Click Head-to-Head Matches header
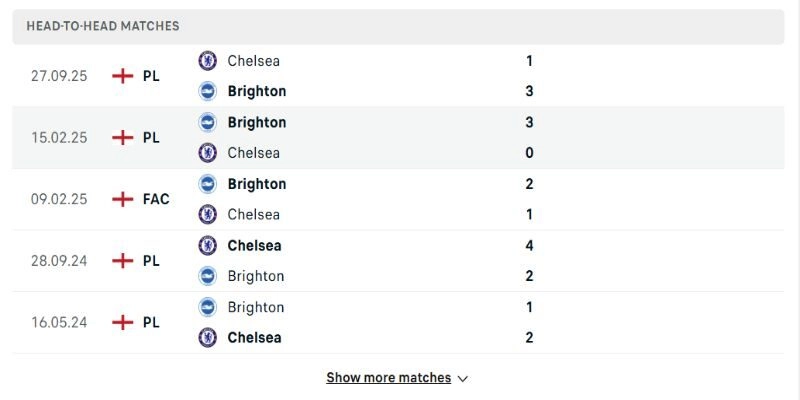 (x=103, y=26)
